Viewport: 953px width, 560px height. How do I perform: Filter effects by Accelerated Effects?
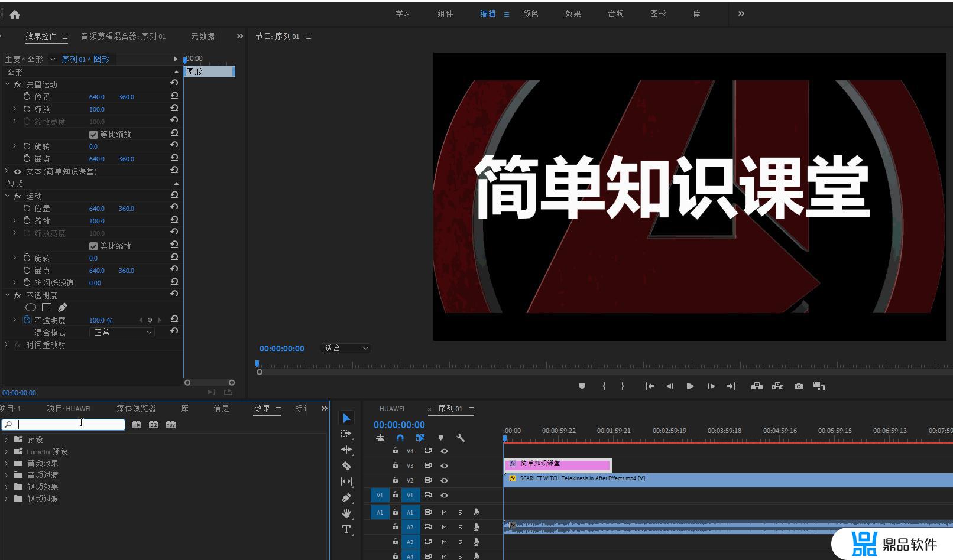coord(137,425)
